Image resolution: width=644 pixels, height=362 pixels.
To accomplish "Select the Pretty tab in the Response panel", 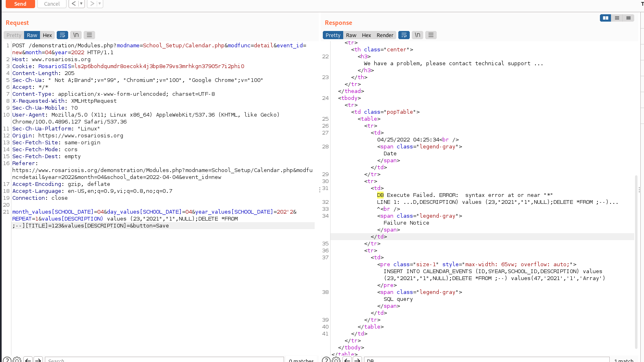I will pyautogui.click(x=333, y=35).
